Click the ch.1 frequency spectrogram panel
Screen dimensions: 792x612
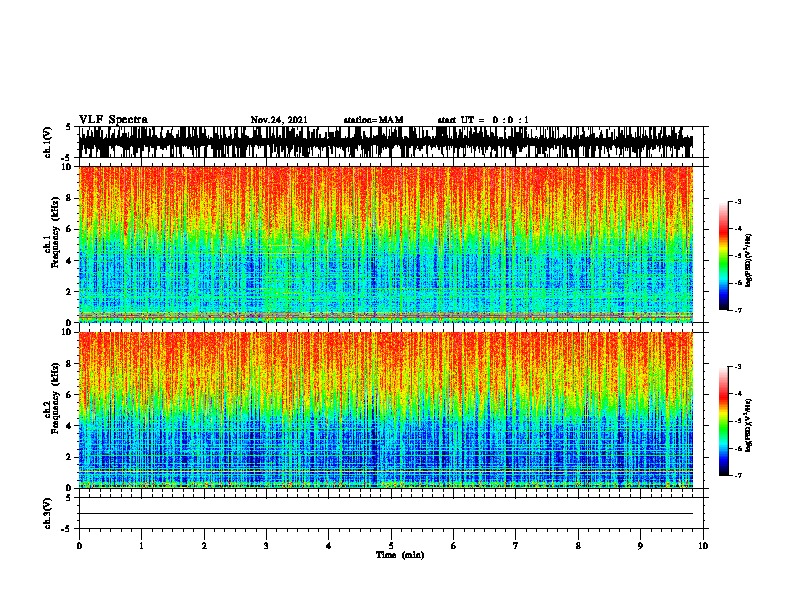coord(386,244)
